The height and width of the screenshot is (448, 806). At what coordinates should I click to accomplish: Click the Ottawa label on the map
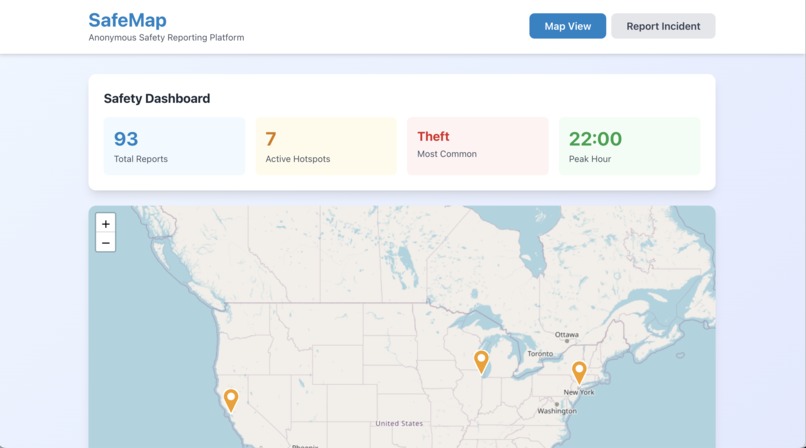pyautogui.click(x=566, y=334)
